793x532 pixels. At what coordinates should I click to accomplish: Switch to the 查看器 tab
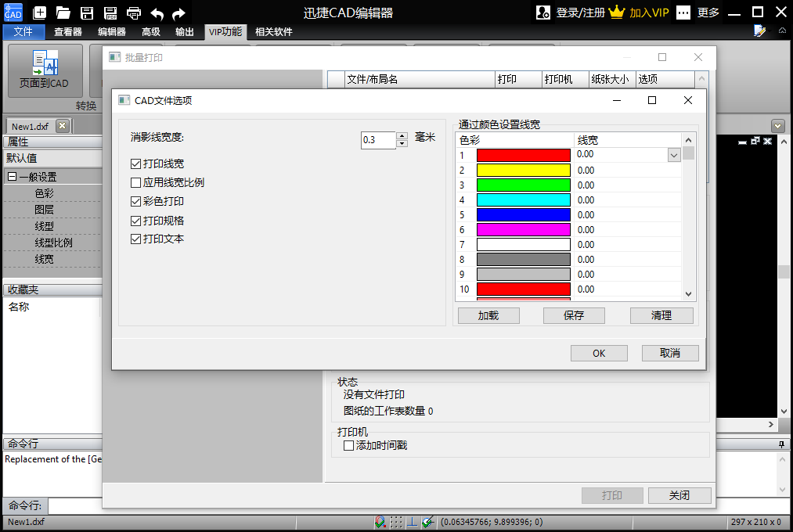point(68,32)
